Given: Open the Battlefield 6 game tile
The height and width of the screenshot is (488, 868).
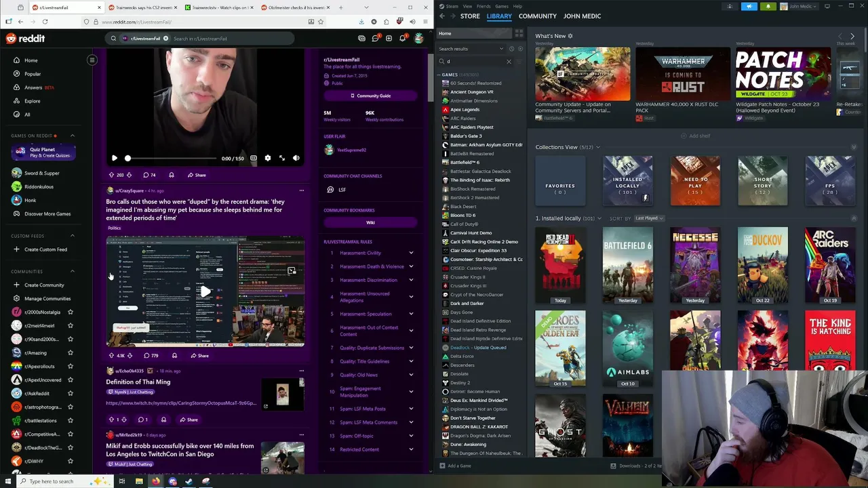Looking at the screenshot, I should 627,265.
